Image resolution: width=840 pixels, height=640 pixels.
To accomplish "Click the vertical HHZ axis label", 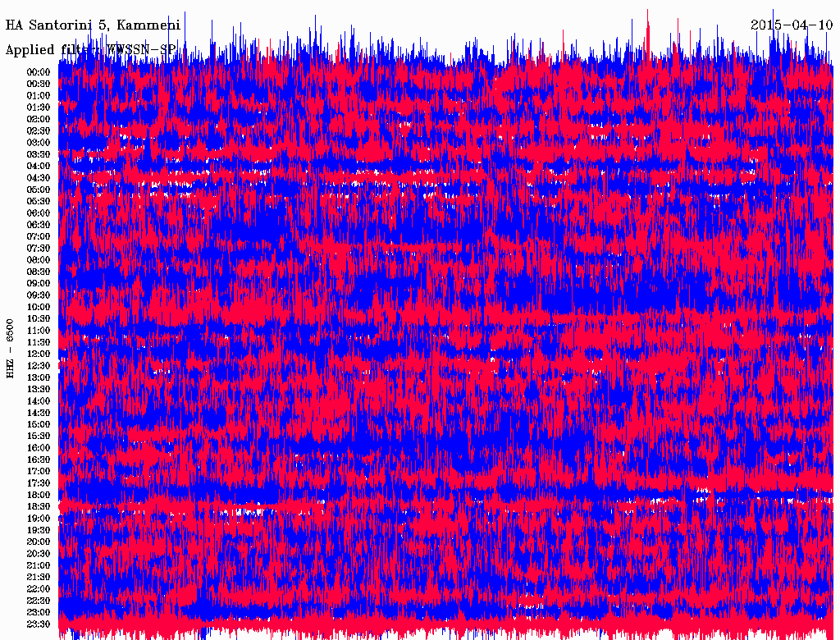I will click(10, 349).
